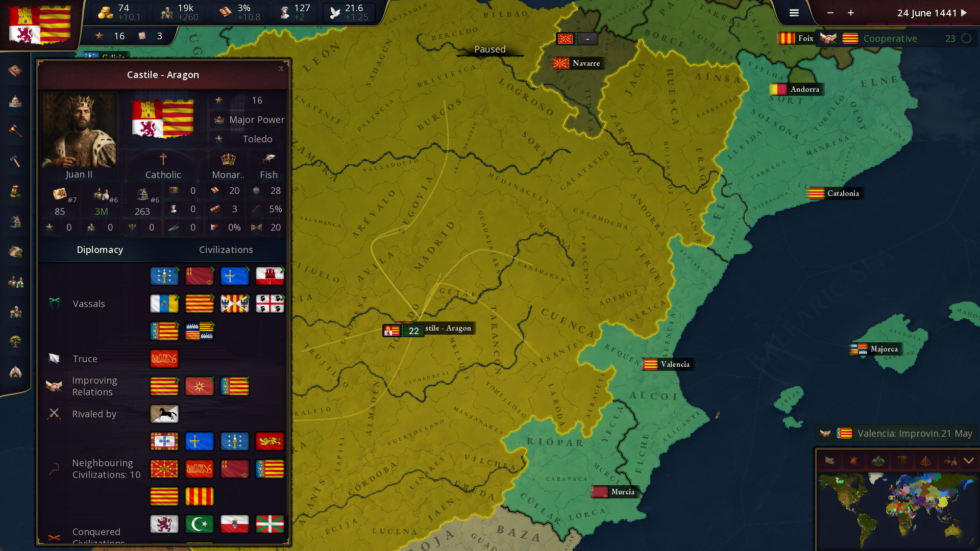The height and width of the screenshot is (551, 980).
Task: Open the praying hands religion icon
Action: [x=15, y=372]
